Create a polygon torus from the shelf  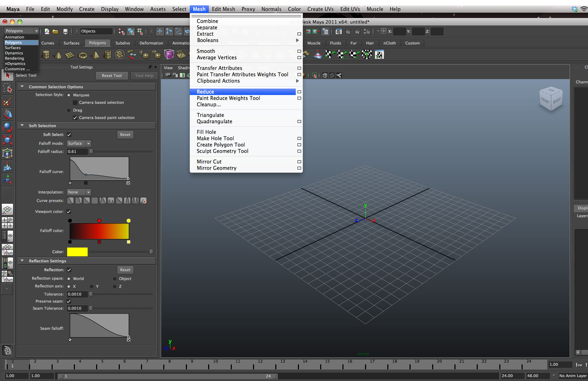(83, 55)
